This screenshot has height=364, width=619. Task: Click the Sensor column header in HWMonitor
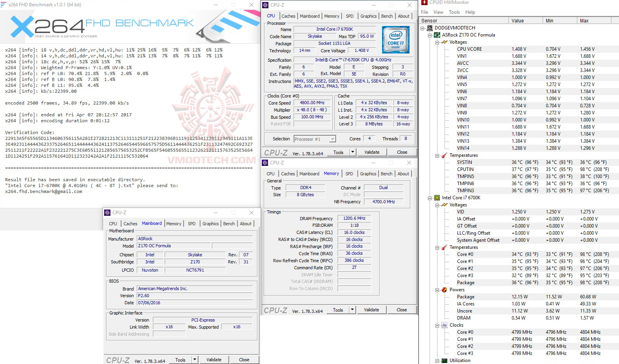[x=464, y=20]
